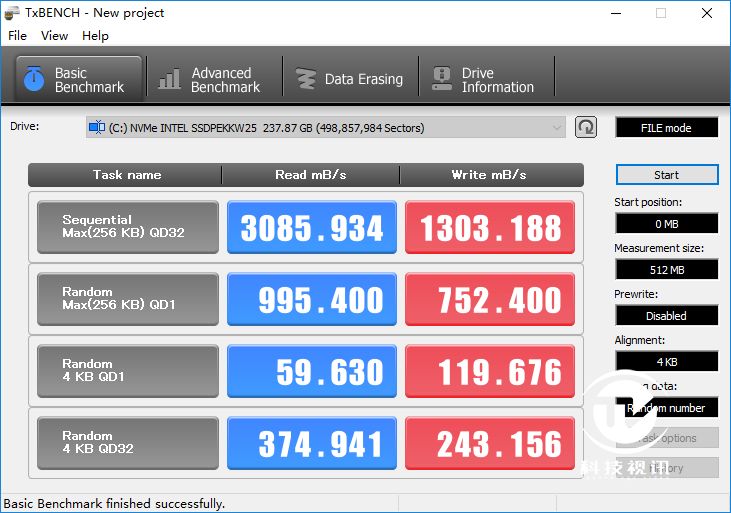This screenshot has width=731, height=513.
Task: Click the Read mB/s column header
Action: coord(310,175)
